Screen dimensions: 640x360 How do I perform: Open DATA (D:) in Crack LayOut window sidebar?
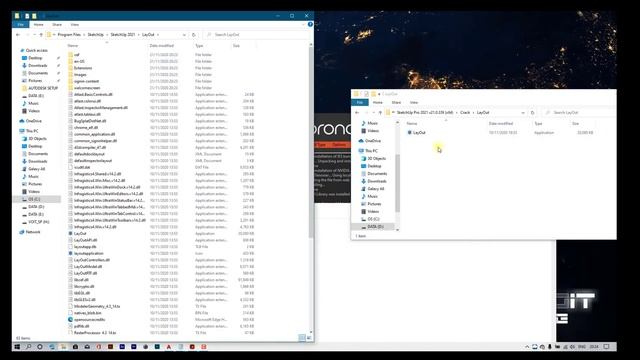coord(375,227)
